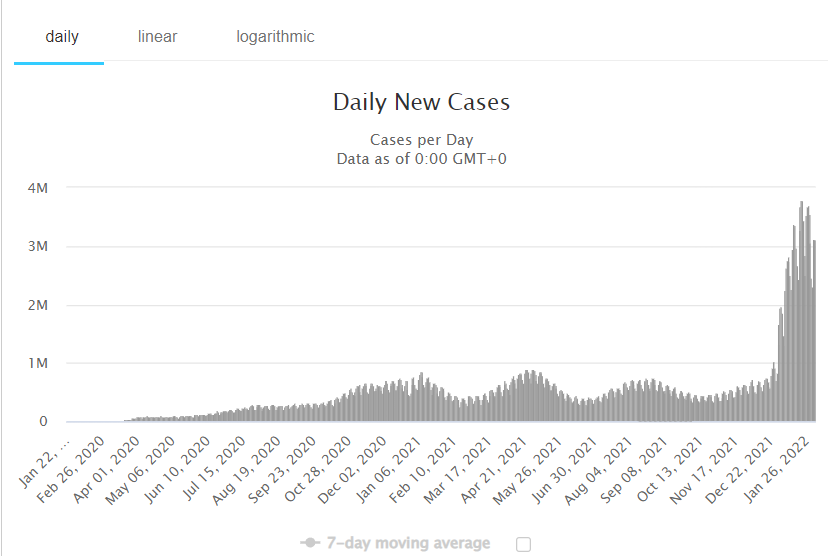Switch to the daily tab
Screen dimensions: 838x556
pos(62,37)
